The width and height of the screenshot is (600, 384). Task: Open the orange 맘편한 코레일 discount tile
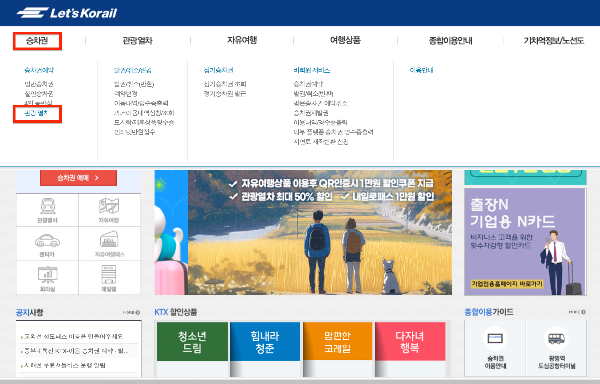337,342
